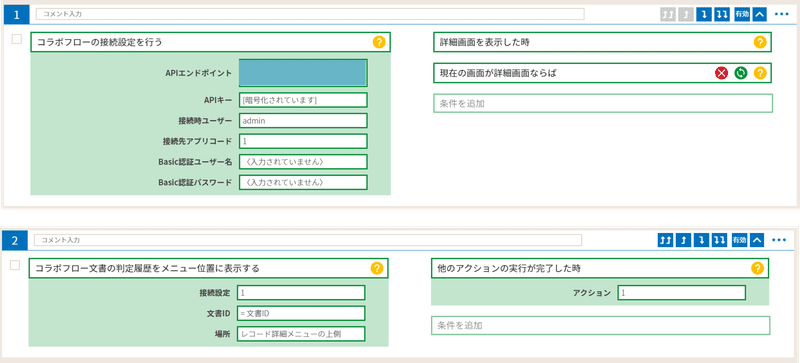Change the 場所 レコード詳細メニューの上側 value

[x=301, y=333]
